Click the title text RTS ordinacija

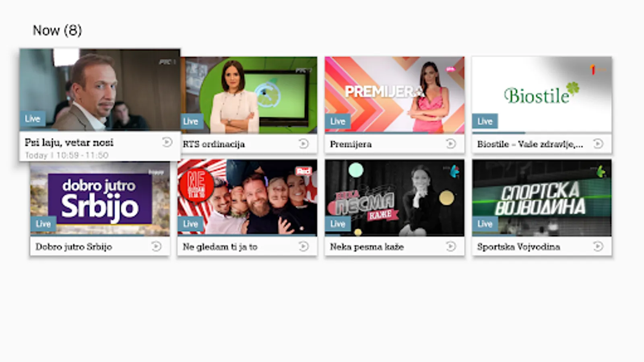coord(214,144)
